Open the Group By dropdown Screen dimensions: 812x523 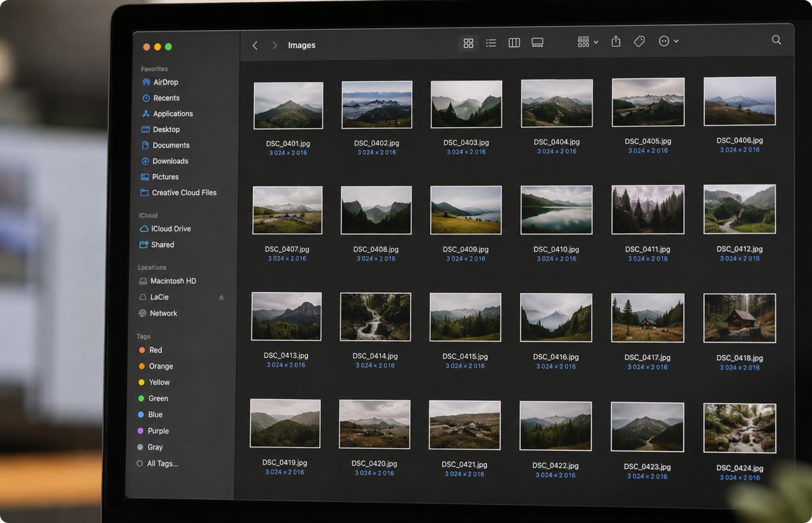point(588,42)
